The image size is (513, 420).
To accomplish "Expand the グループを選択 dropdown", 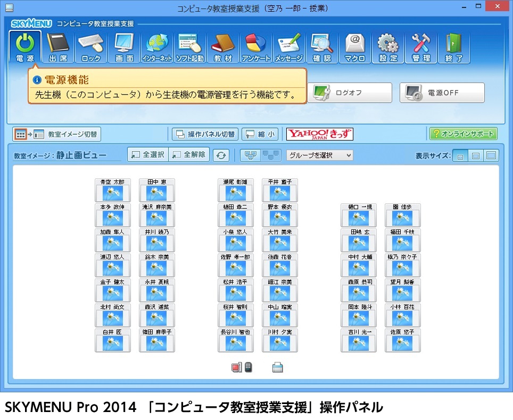I will [320, 155].
